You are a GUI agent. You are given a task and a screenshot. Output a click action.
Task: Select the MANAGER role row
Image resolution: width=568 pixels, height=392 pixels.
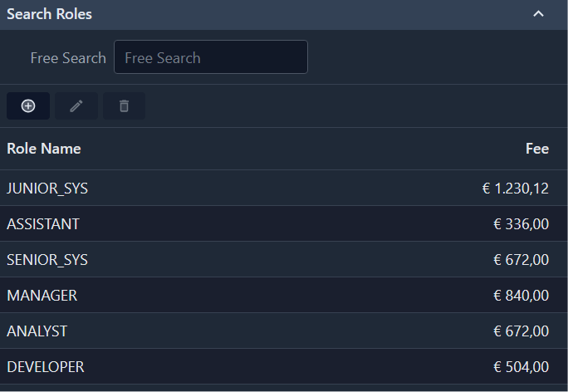(x=42, y=296)
